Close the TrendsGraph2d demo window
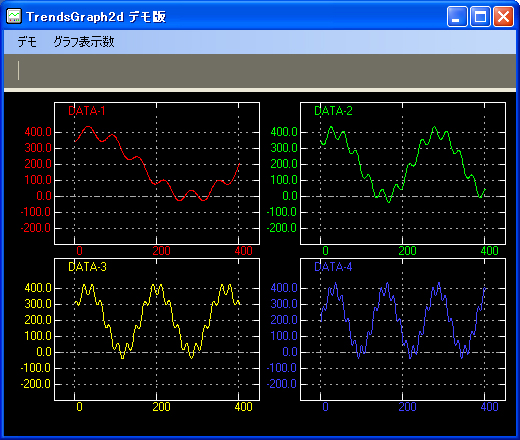This screenshot has height=440, width=520. click(503, 16)
